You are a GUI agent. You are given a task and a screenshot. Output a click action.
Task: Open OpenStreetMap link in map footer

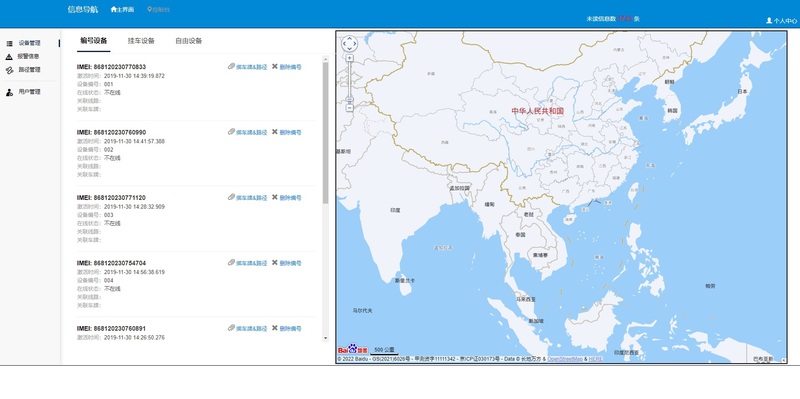(564, 359)
